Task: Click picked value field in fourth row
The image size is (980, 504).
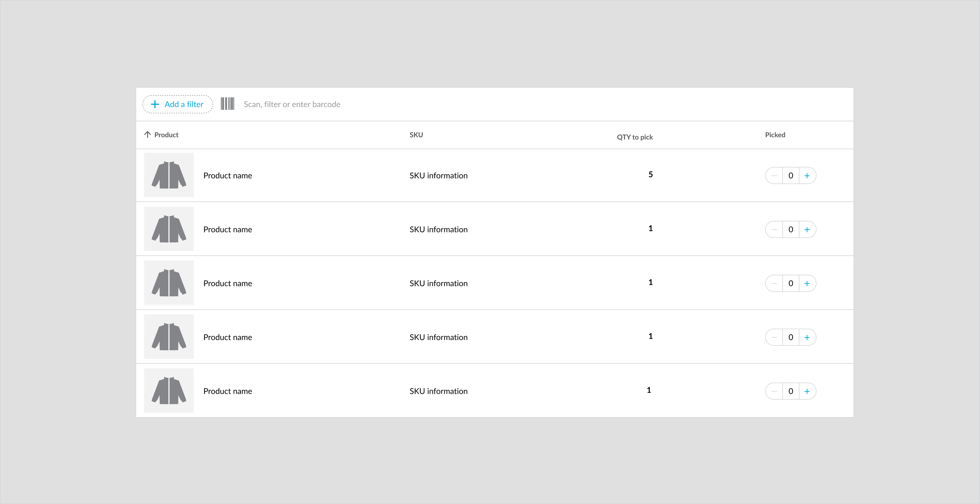Action: pyautogui.click(x=791, y=337)
